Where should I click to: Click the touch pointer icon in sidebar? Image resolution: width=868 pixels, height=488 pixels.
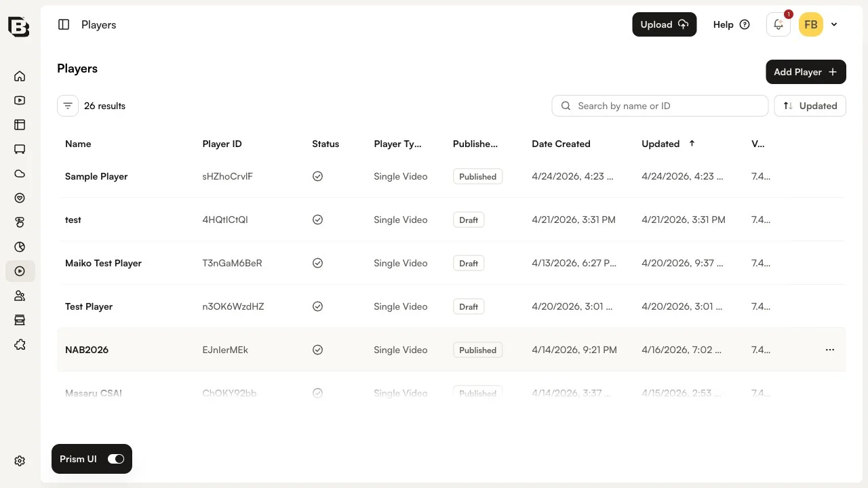(x=20, y=222)
